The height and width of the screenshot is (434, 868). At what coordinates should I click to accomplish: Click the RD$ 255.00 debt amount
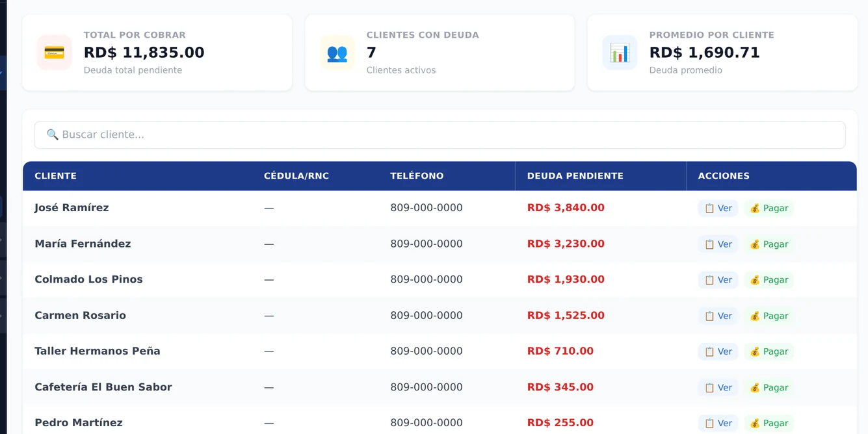560,422
